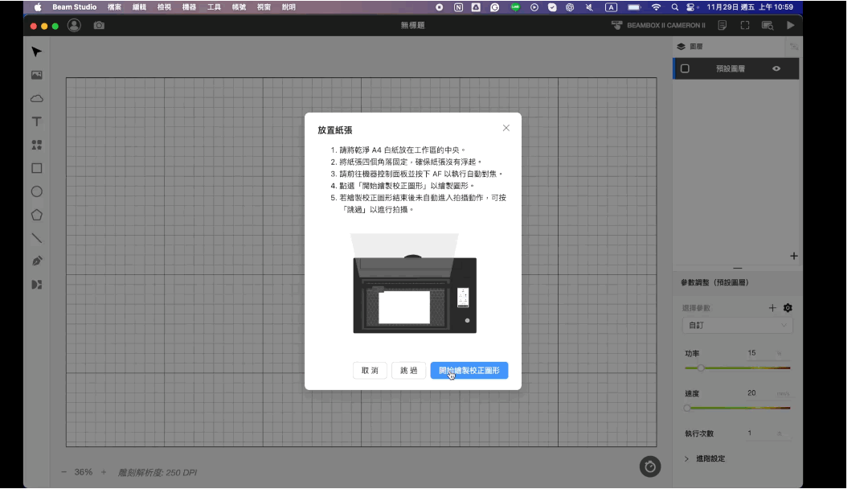Viewport: 868px width, 489px height.
Task: Open the path preview document icon
Action: tap(723, 26)
